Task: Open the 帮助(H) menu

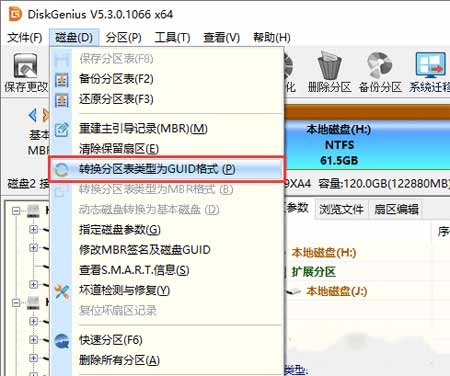Action: [x=271, y=37]
